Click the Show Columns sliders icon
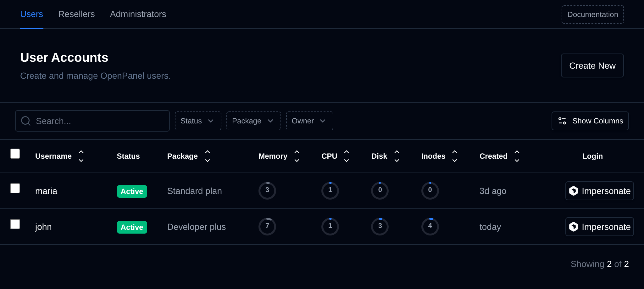644x289 pixels. [562, 121]
